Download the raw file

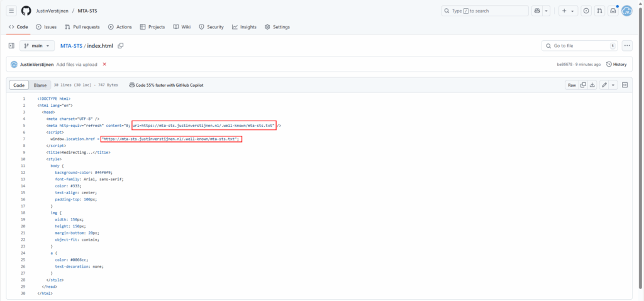click(x=592, y=85)
